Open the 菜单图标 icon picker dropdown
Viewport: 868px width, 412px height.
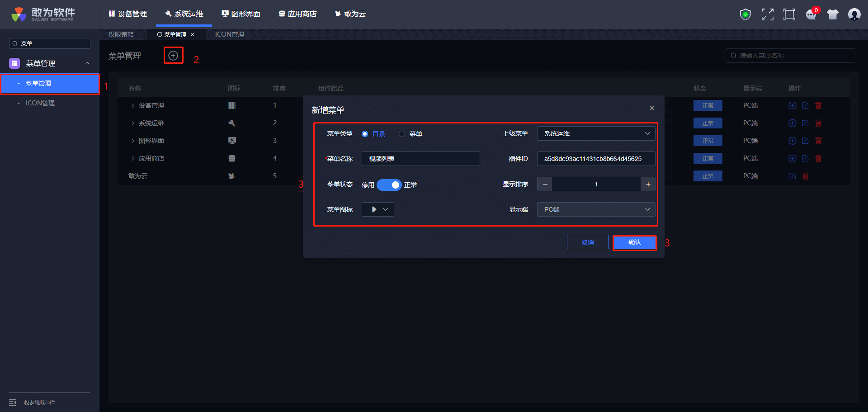[377, 209]
